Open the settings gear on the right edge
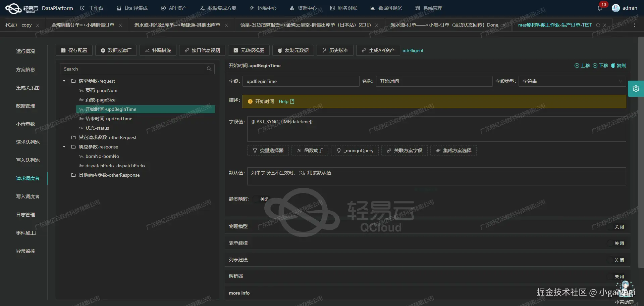 click(636, 88)
